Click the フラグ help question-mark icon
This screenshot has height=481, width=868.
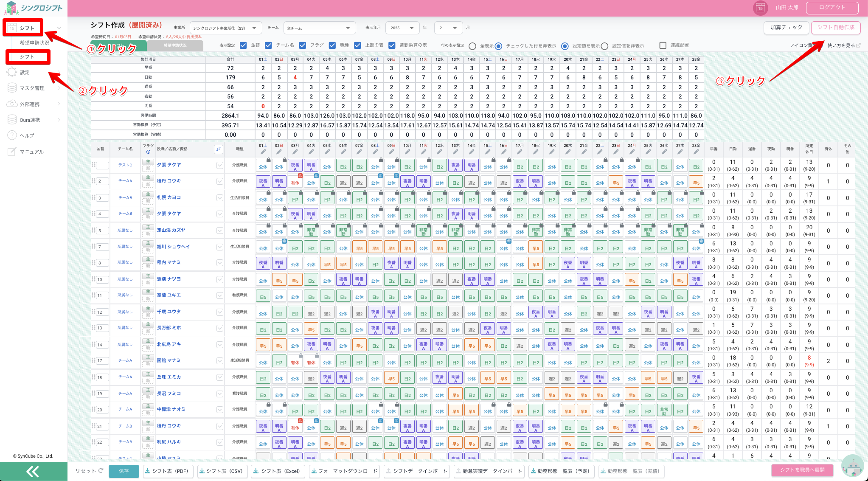(148, 152)
